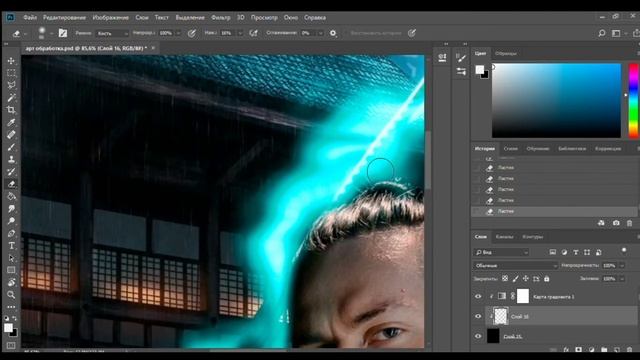Toggle pressure for opacity in options bar
This screenshot has width=640, height=360.
tap(191, 33)
